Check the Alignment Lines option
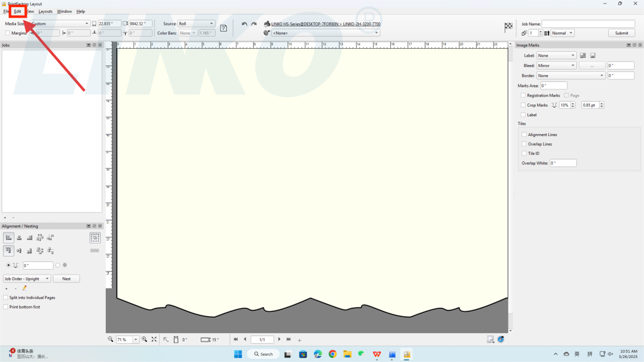 [524, 135]
